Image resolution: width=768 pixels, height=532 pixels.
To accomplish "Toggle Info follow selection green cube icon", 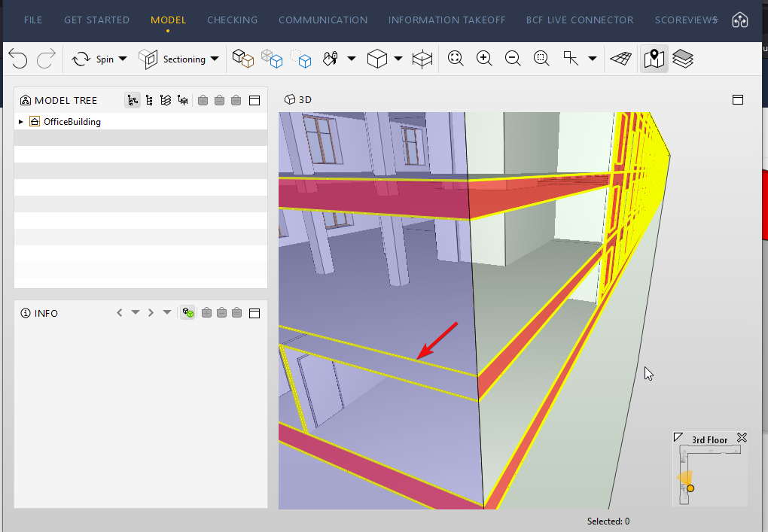I will pos(187,312).
